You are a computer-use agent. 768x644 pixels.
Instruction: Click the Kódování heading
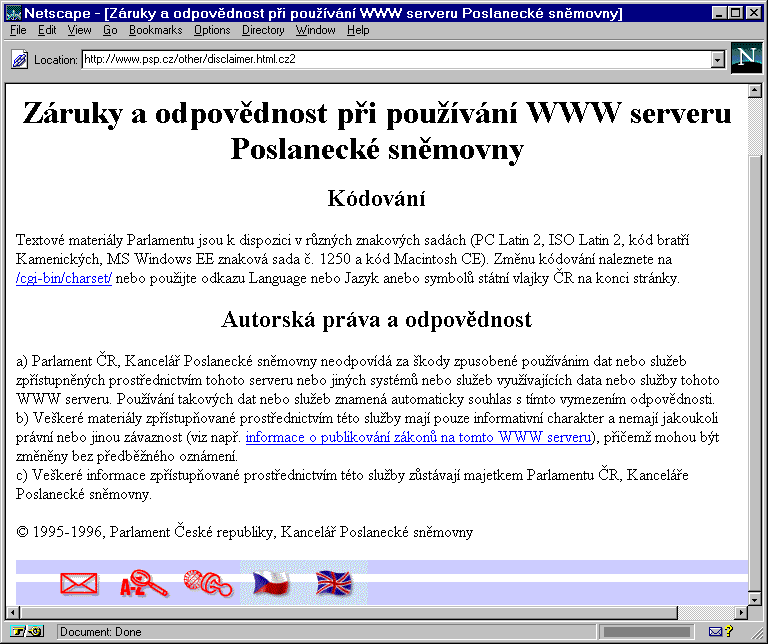click(x=376, y=198)
